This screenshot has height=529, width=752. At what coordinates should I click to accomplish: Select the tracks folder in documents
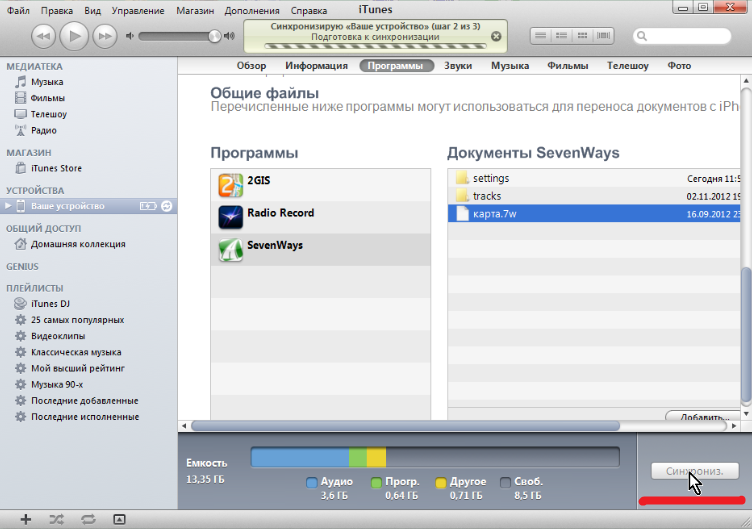click(486, 196)
